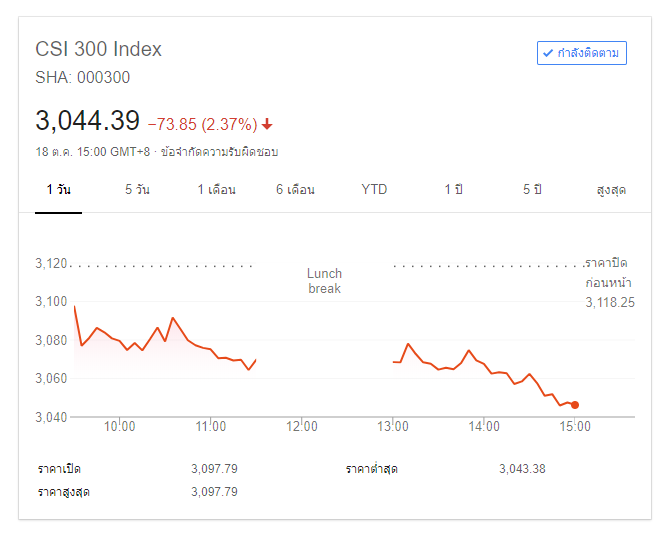
Task: View the 5 ปี chart range
Action: point(532,190)
